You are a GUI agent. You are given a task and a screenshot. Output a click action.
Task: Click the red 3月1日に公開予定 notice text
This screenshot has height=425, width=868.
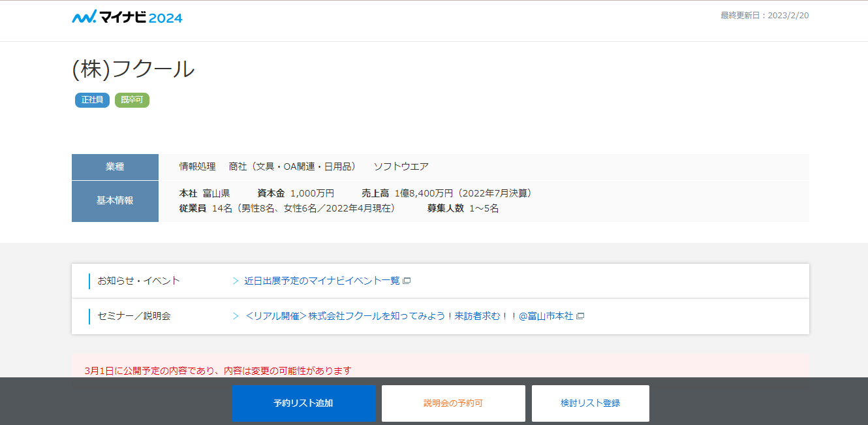tap(218, 371)
